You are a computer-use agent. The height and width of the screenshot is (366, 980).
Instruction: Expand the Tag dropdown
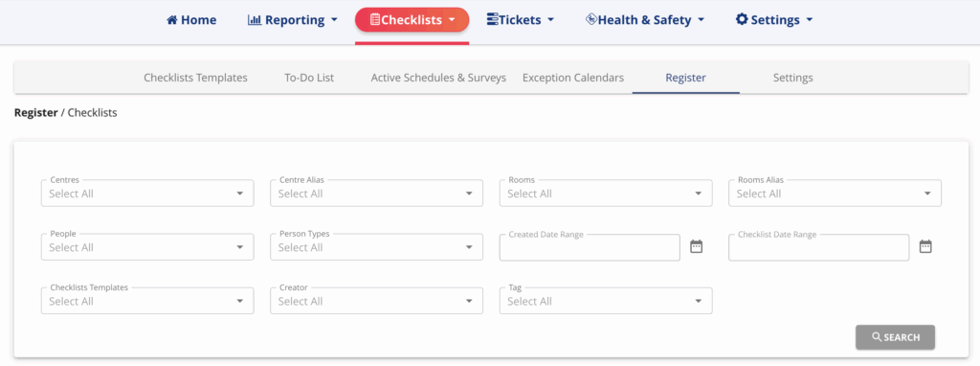[x=606, y=301]
